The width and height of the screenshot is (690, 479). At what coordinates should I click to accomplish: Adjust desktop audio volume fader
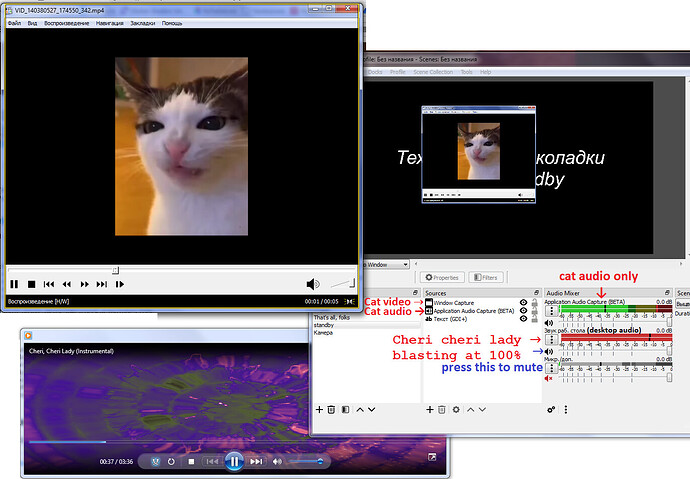[670, 350]
